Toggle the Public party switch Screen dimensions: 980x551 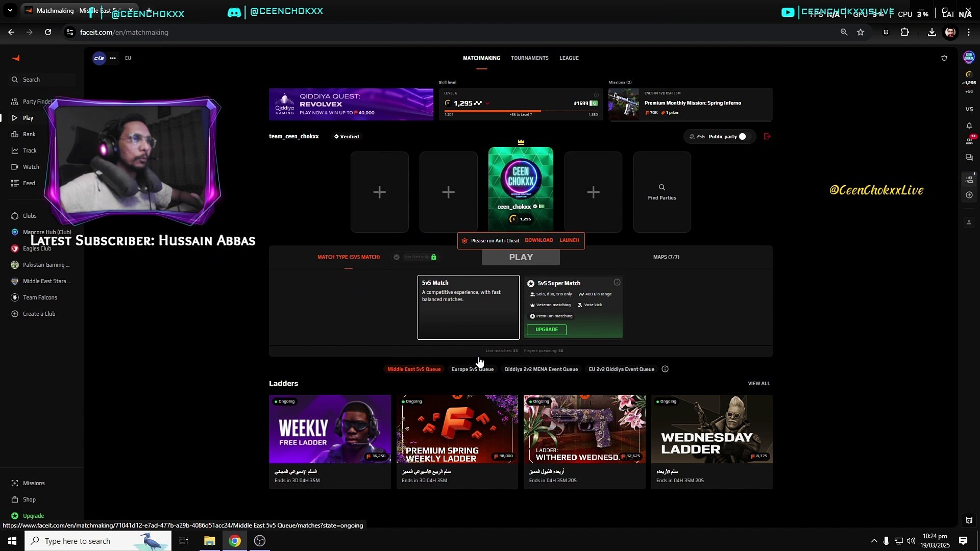[743, 136]
